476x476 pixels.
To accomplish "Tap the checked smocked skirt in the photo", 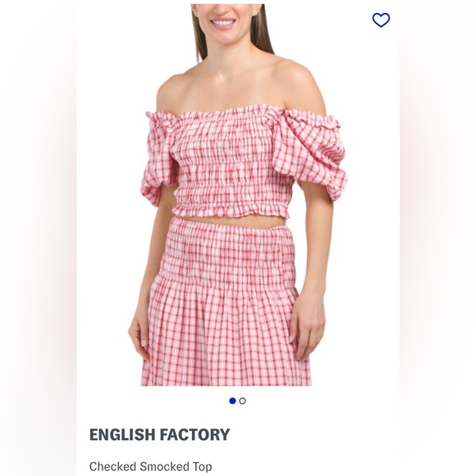I will pos(227,304).
